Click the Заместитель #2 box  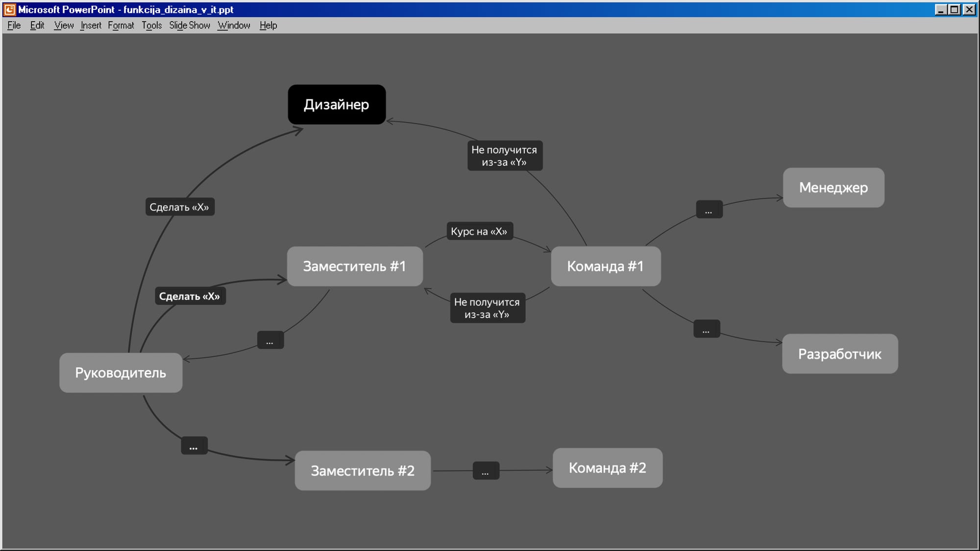point(363,471)
